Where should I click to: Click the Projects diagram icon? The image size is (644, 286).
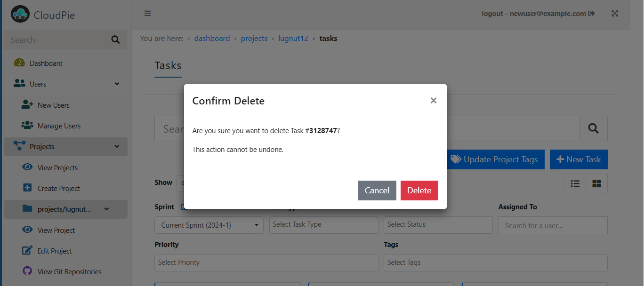pyautogui.click(x=19, y=146)
